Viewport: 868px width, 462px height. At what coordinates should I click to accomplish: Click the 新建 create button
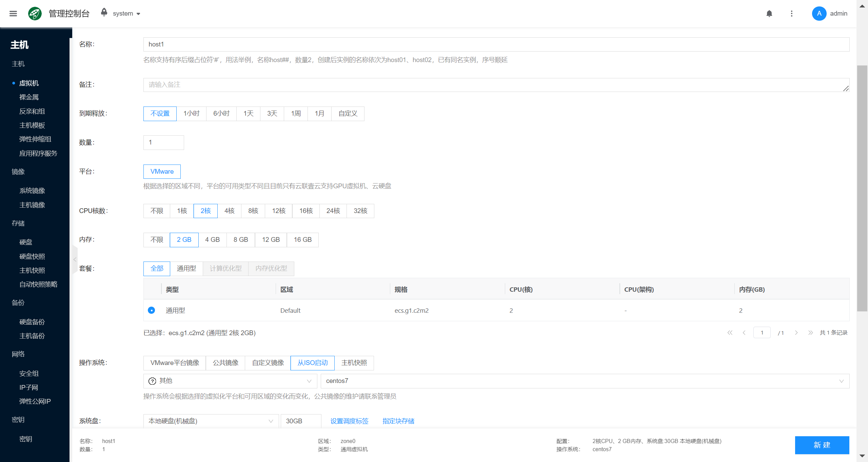pyautogui.click(x=822, y=445)
